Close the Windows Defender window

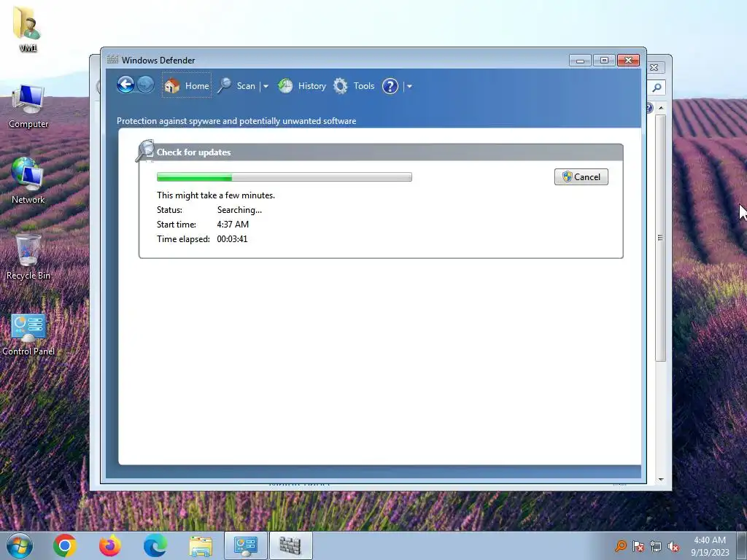(x=628, y=60)
